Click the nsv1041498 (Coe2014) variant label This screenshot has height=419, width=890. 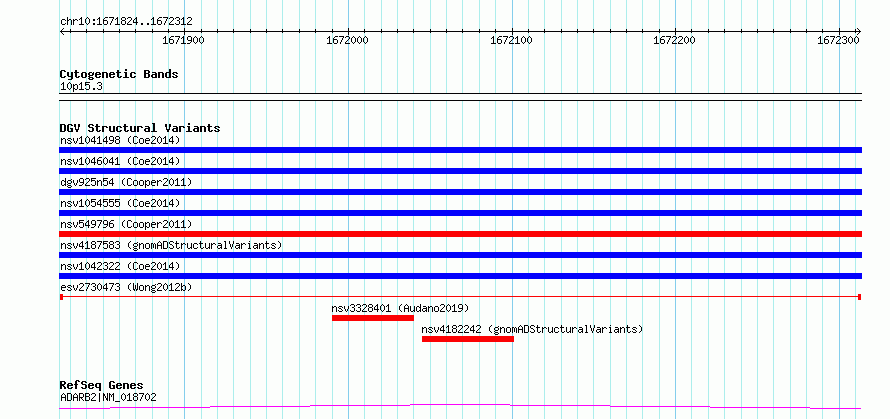120,140
